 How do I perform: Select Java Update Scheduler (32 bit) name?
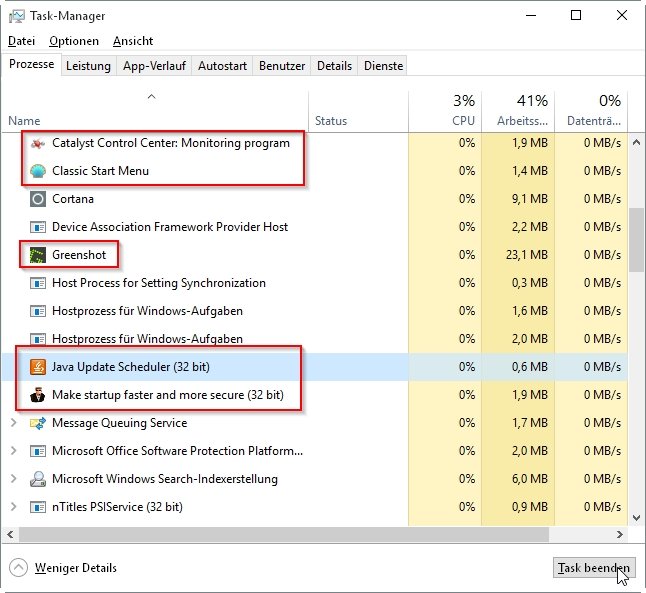point(131,367)
